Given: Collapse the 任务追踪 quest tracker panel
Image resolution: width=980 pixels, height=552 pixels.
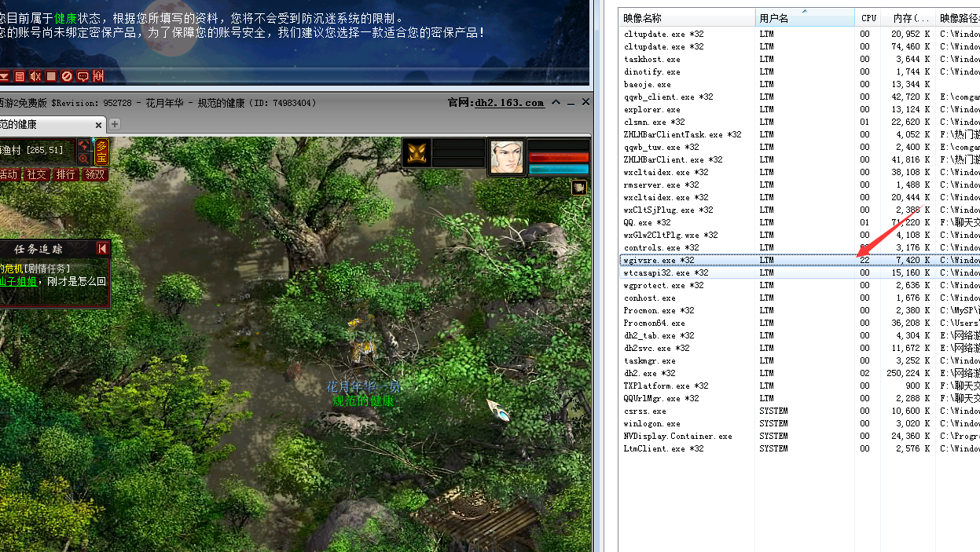Looking at the screenshot, I should [102, 248].
